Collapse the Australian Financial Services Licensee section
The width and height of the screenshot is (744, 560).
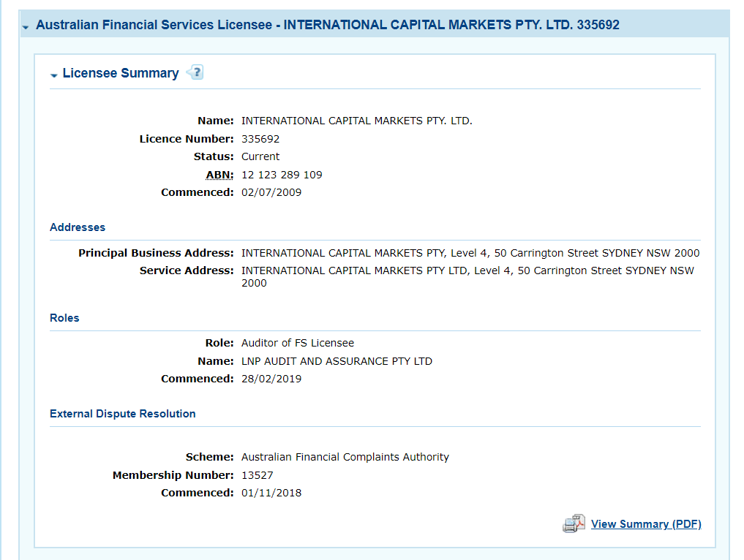(x=26, y=28)
